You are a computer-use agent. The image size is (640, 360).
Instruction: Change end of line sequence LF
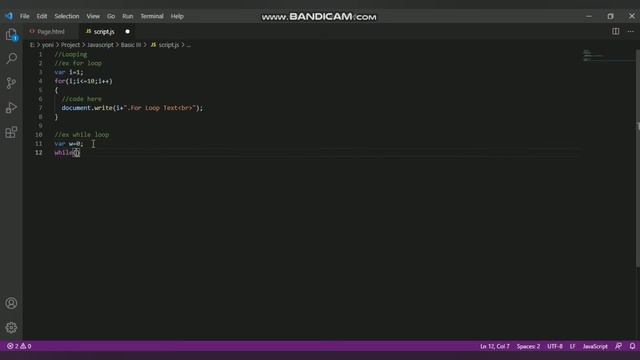(573, 346)
